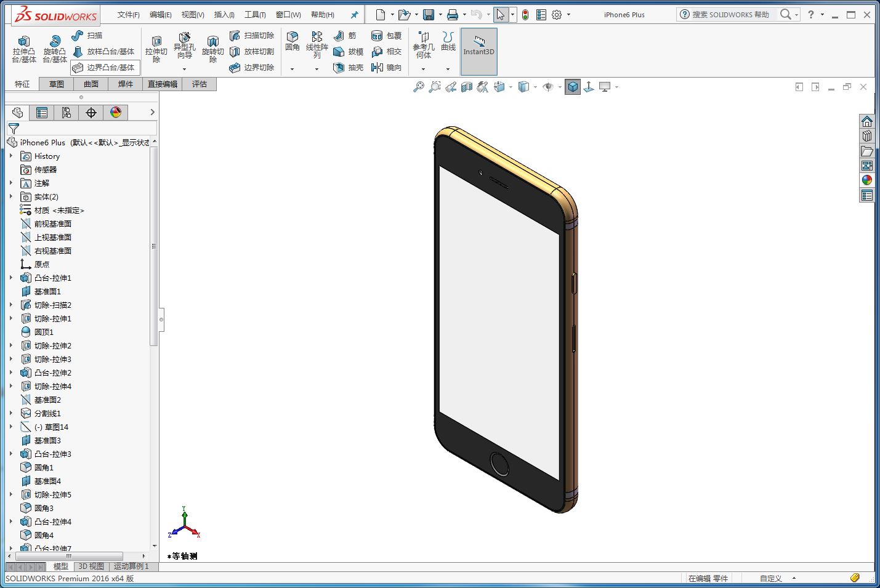
Task: Toggle the Instant3D mode
Action: [478, 52]
